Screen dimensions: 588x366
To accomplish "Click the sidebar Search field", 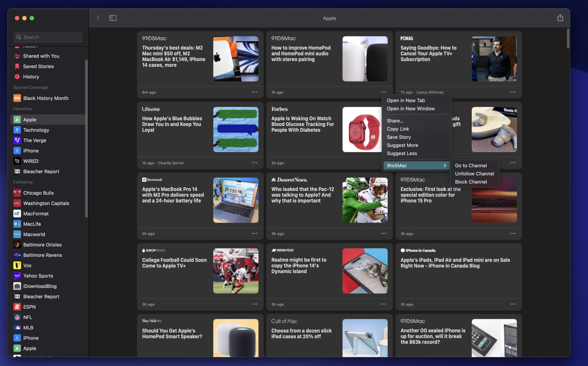I will [x=48, y=37].
